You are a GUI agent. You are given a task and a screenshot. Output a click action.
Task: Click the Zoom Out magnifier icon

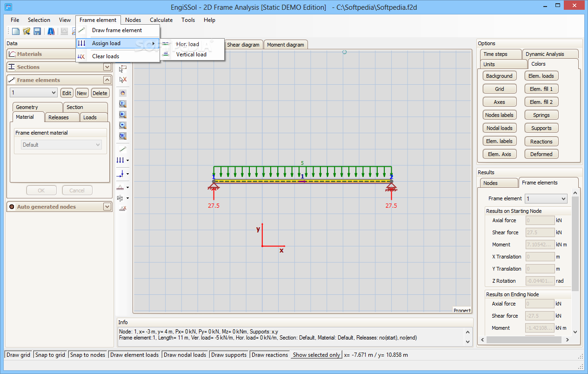pyautogui.click(x=123, y=125)
